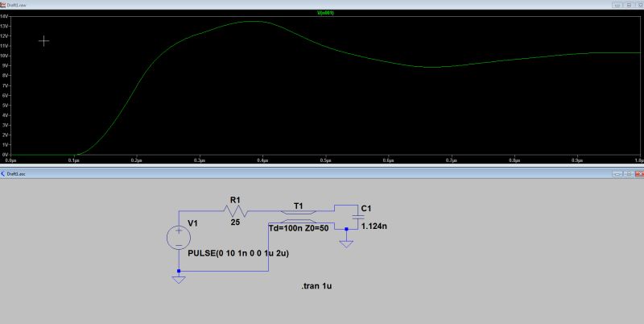
Task: Maximize the Draft1.asc schematic window
Action: (629, 174)
